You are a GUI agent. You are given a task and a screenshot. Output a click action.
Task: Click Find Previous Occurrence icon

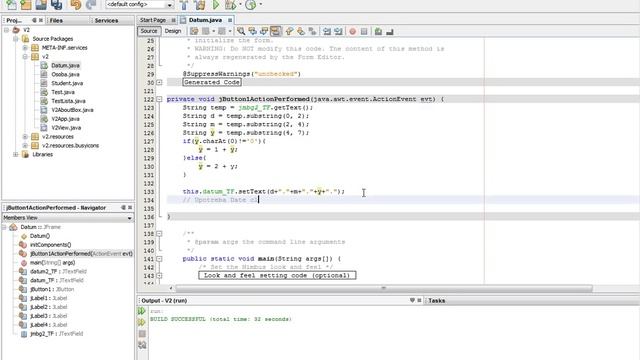pyautogui.click(x=253, y=31)
